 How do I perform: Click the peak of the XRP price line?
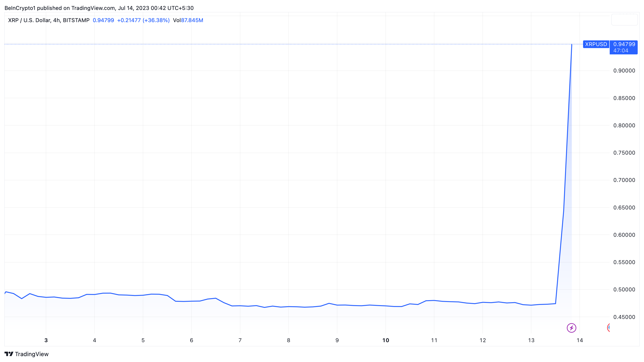point(572,45)
